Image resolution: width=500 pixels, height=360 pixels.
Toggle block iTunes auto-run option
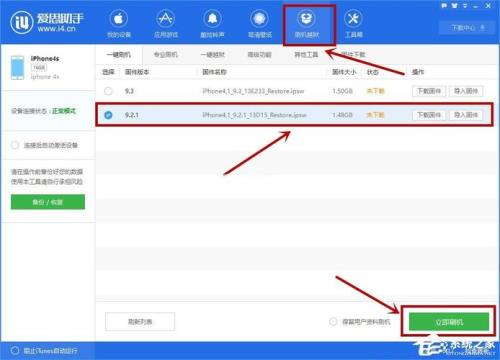point(15,351)
